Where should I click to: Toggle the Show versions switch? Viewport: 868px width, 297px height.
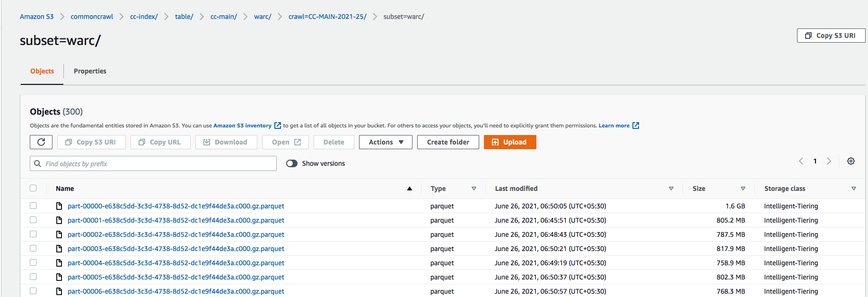292,163
